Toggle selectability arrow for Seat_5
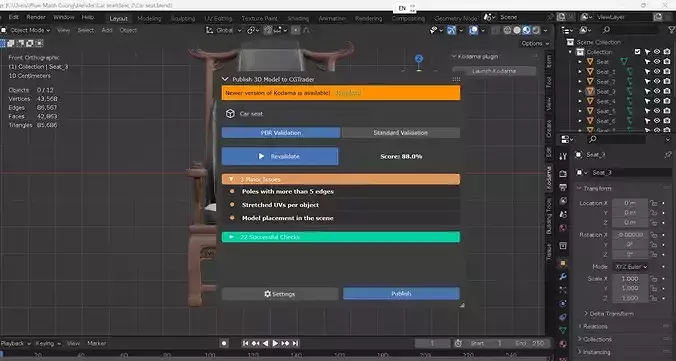The image size is (676, 361). pyautogui.click(x=648, y=111)
